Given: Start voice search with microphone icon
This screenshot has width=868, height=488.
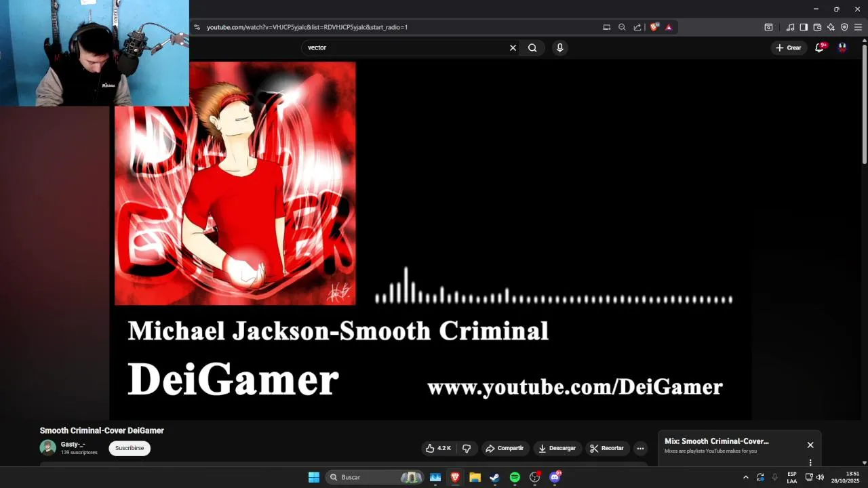Looking at the screenshot, I should (x=559, y=47).
